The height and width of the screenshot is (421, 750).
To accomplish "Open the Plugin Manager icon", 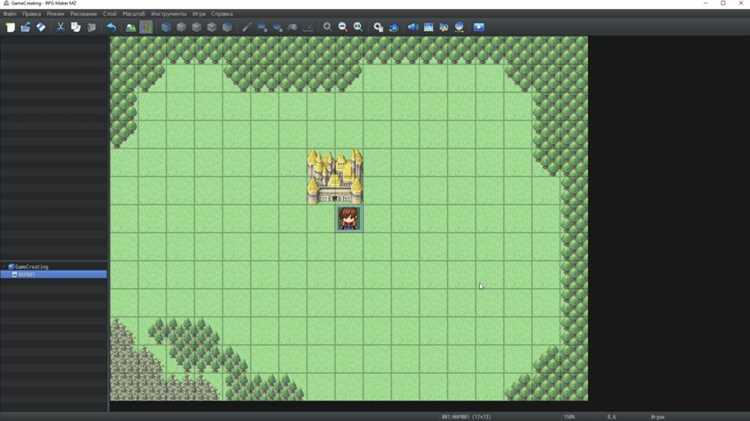I will (393, 27).
